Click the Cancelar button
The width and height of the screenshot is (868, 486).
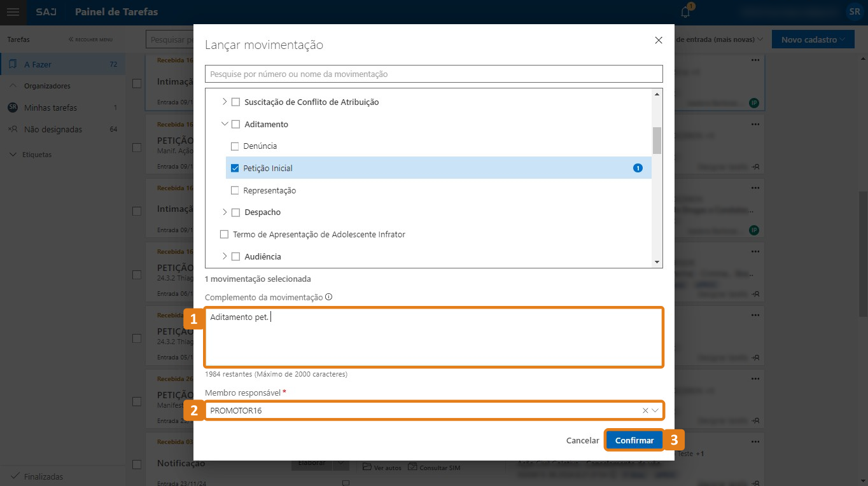coord(582,440)
